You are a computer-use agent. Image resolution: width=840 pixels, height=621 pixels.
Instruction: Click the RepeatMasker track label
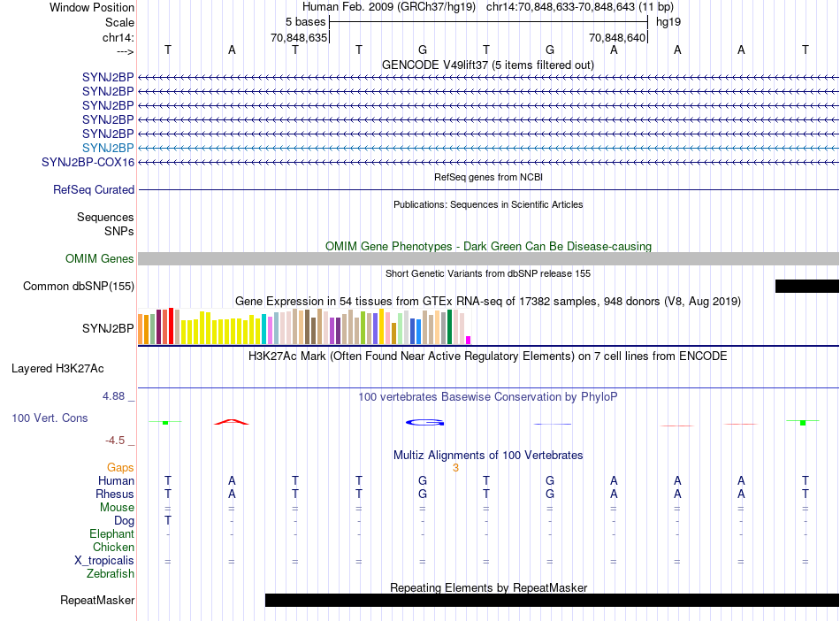point(97,600)
